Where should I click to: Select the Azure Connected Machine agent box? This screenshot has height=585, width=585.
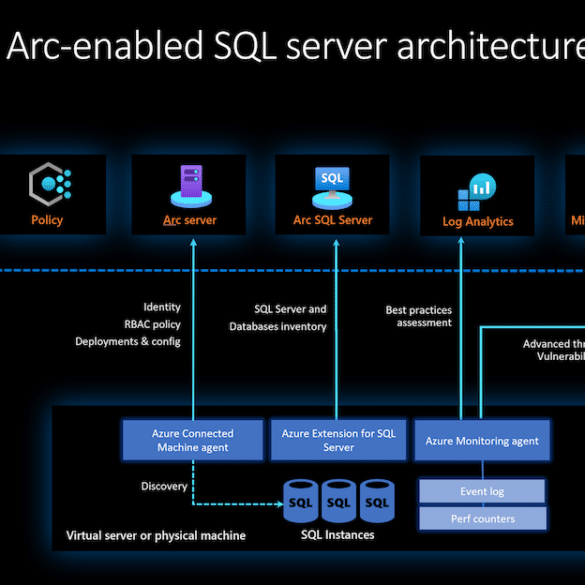click(x=193, y=440)
